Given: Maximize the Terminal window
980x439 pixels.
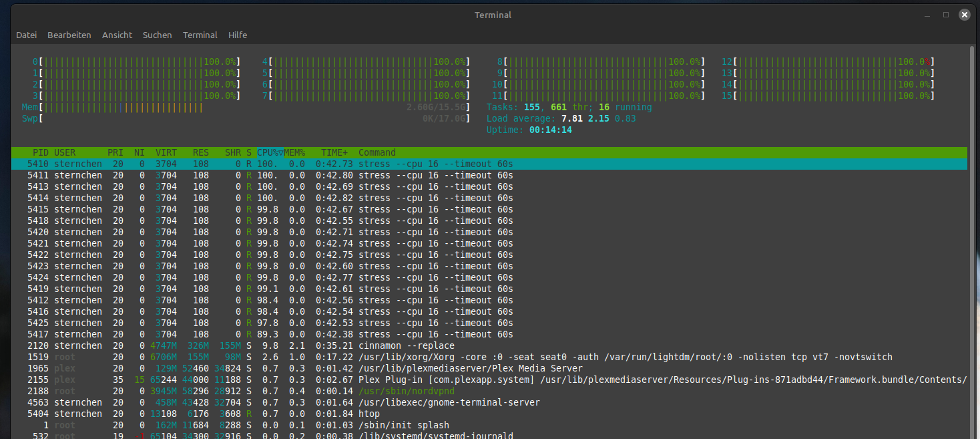Looking at the screenshot, I should click(x=946, y=14).
